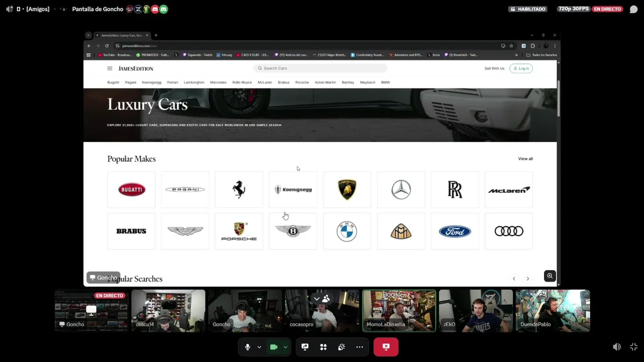
Task: Select the Pagani logo card
Action: [x=185, y=190]
